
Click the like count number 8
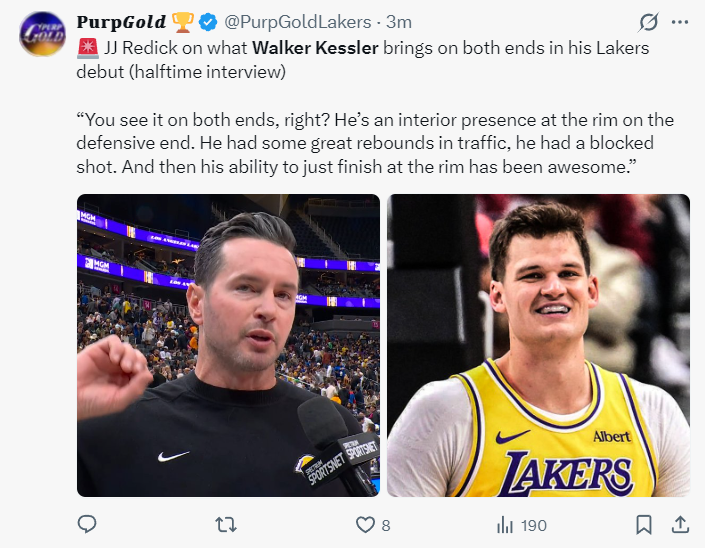point(386,525)
